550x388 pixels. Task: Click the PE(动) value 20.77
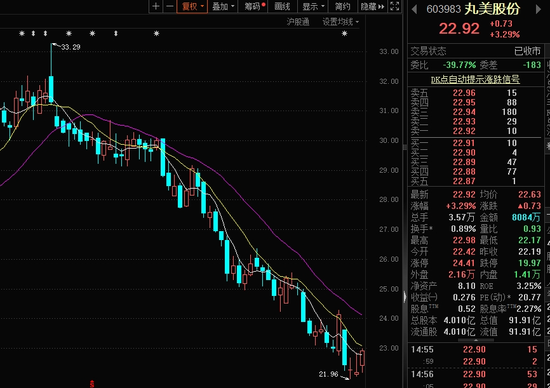point(530,297)
